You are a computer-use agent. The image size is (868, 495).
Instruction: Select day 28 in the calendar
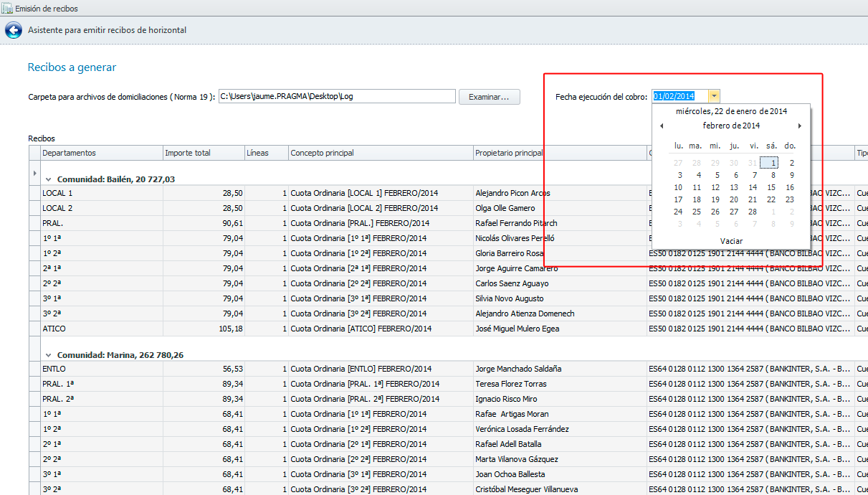pyautogui.click(x=753, y=212)
